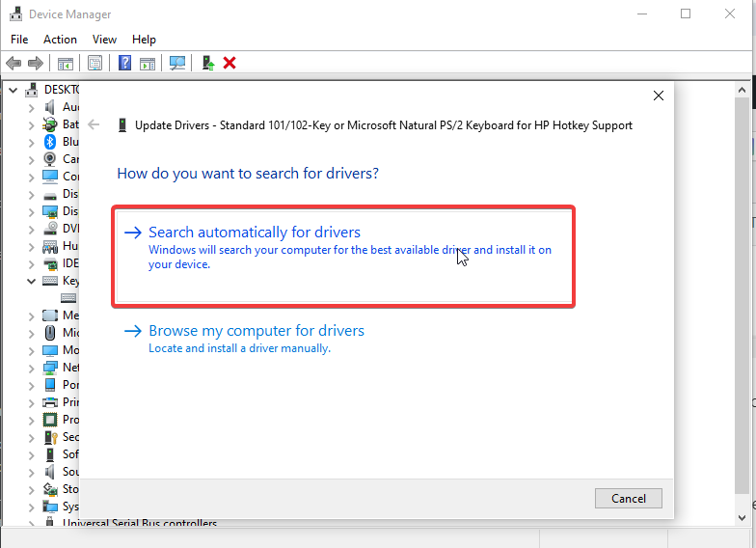Open the File menu
The height and width of the screenshot is (548, 756).
click(19, 40)
